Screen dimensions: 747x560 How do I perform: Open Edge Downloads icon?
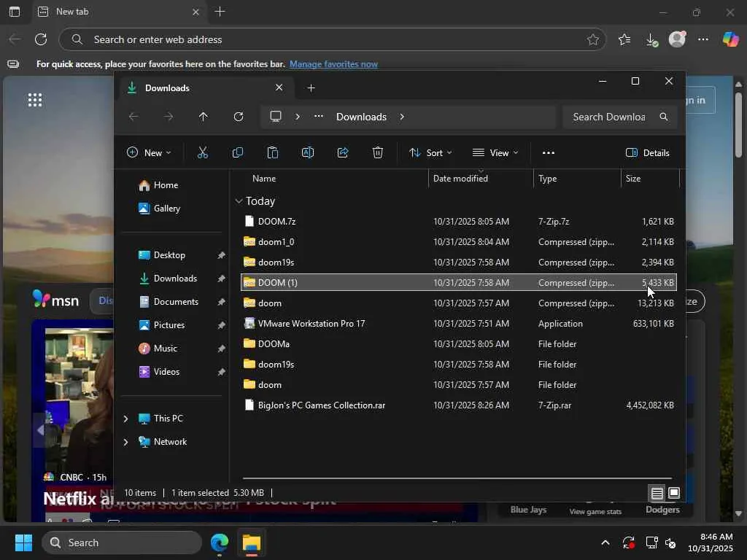click(x=651, y=40)
